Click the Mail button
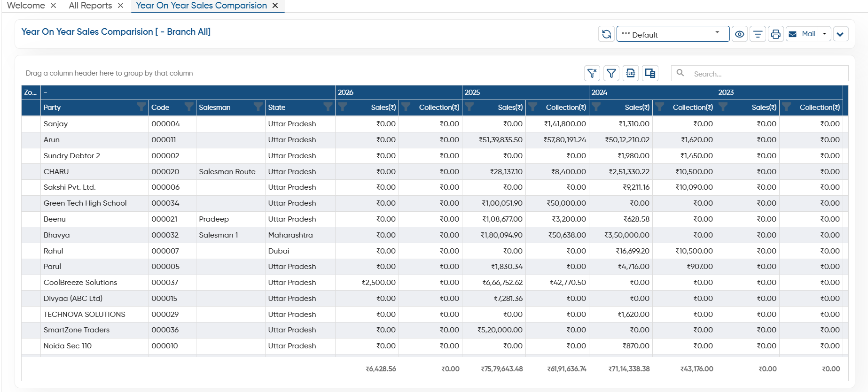Viewport: 868px width, 392px height. pos(802,34)
